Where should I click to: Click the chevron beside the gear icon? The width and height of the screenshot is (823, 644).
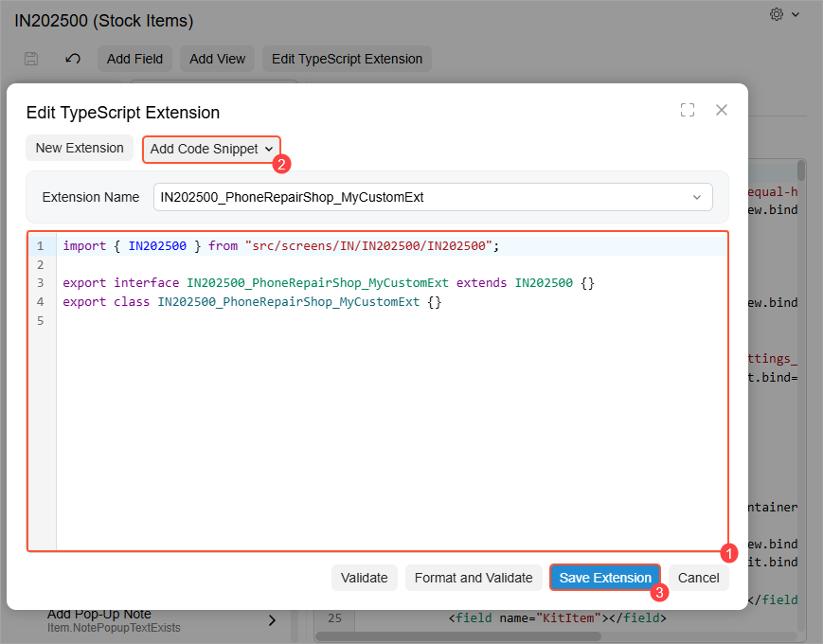pos(796,14)
